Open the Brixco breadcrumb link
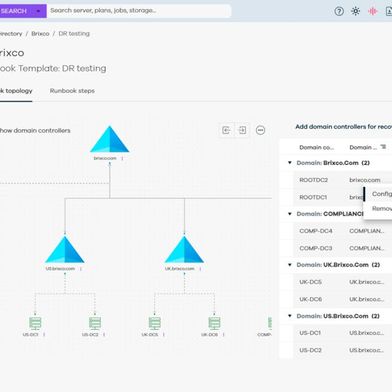Screen dimensions: 392x392 pyautogui.click(x=40, y=34)
